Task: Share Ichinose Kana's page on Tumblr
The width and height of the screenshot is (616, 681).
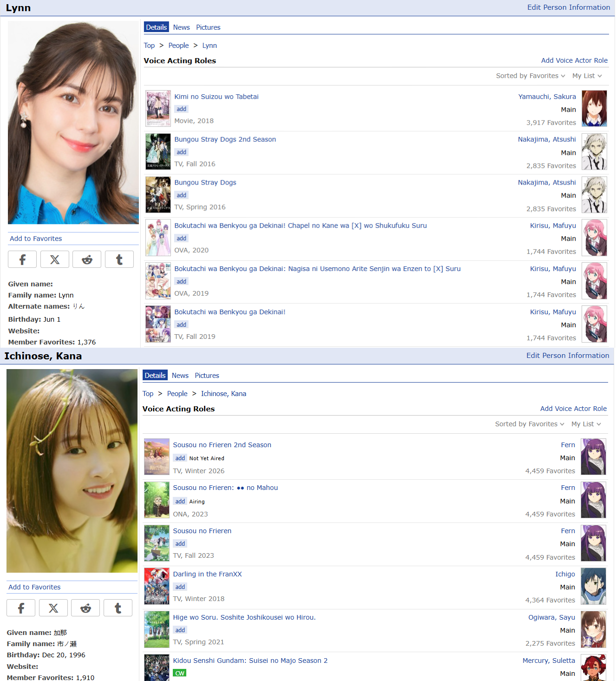Action: click(118, 608)
